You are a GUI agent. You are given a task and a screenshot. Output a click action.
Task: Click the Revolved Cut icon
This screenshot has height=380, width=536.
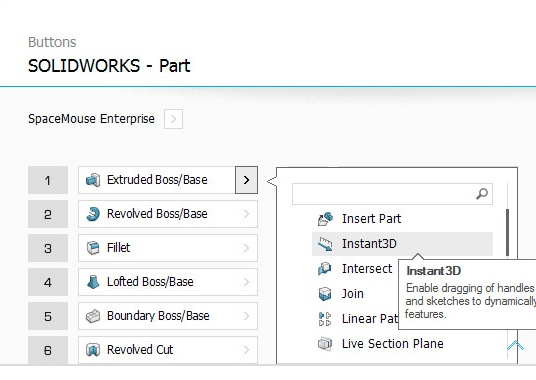point(93,350)
